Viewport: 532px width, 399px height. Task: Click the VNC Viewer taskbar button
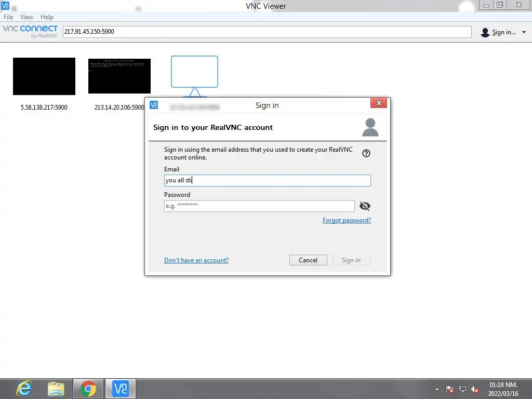click(121, 389)
